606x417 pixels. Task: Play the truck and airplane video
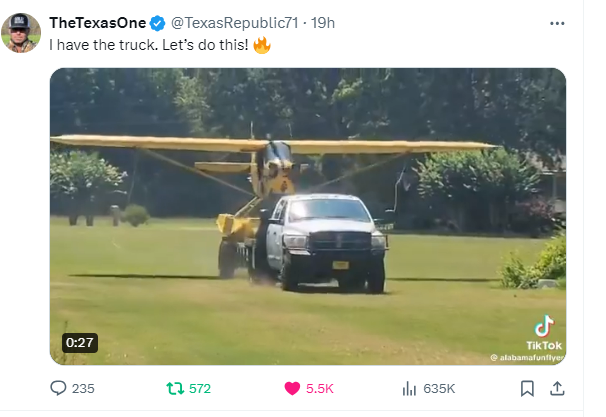[308, 216]
